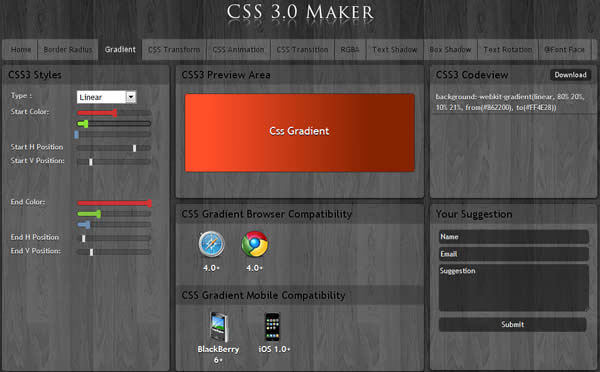Screen dimensions: 600x372
Task: Open the Box Shadow tab
Action: pyautogui.click(x=450, y=50)
